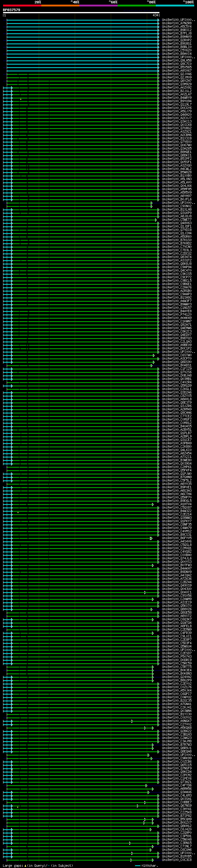The width and height of the screenshot is (197, 868).
Task: Select the UniRef100_P74120 label
Action: point(177,315)
